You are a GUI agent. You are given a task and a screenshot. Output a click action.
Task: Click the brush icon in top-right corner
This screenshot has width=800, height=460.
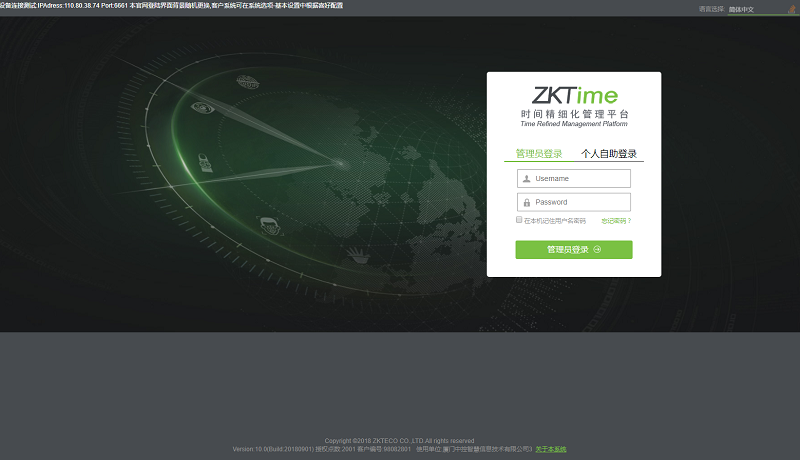tap(792, 9)
